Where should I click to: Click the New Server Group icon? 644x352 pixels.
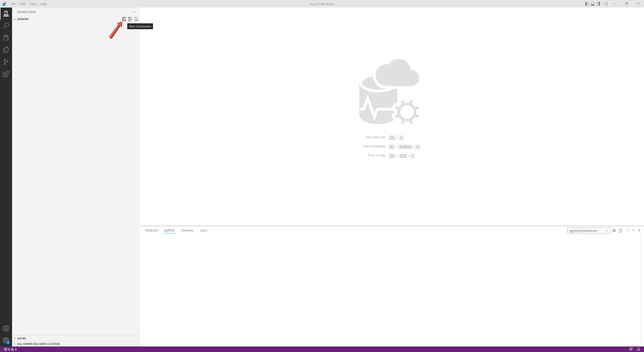(130, 19)
